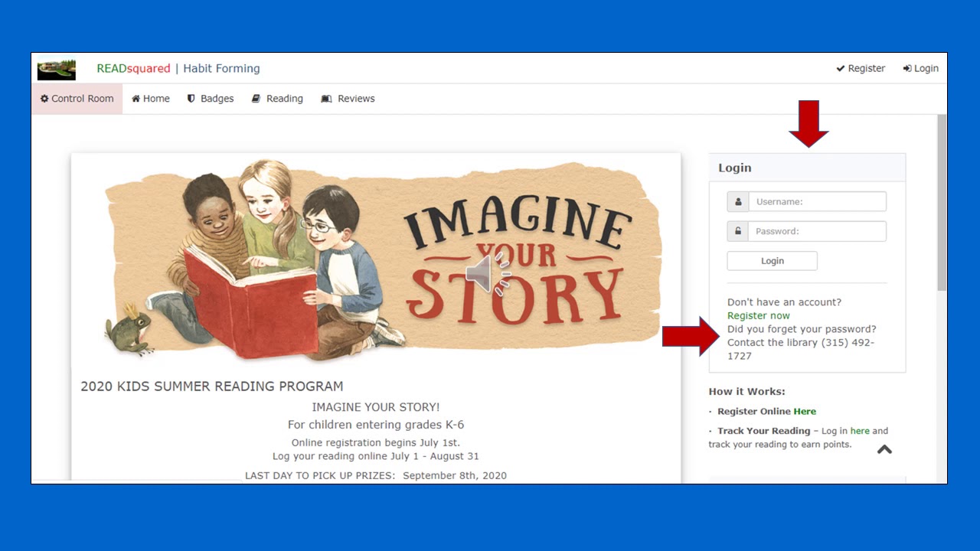This screenshot has width=980, height=551.
Task: Click the "LAST DAY TO PICK UP PRIZES" line
Action: click(376, 475)
